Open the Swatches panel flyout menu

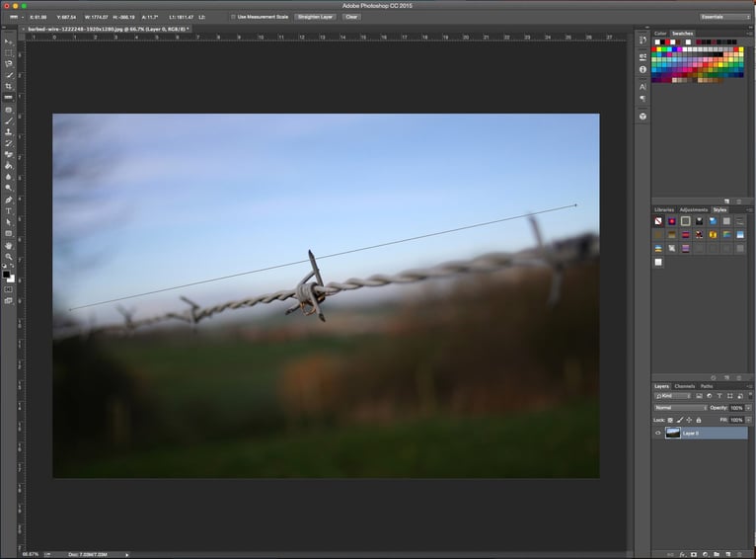(x=749, y=34)
